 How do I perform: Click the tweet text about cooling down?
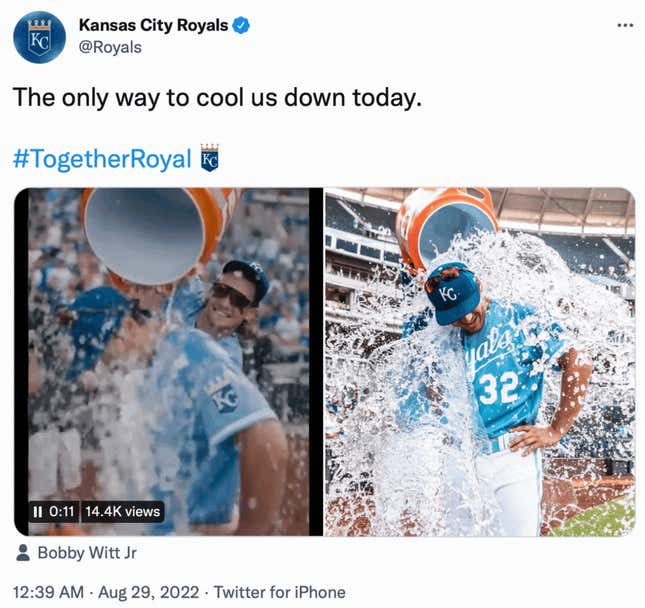coord(218,98)
